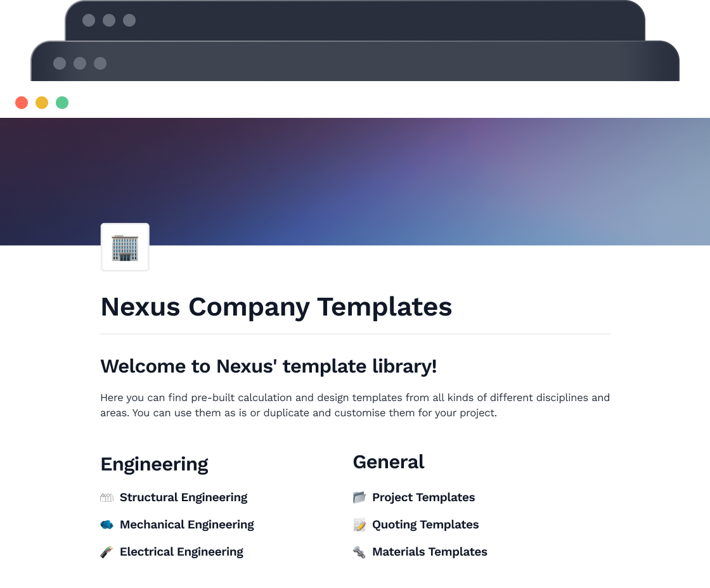Click the building emoji page icon
The image size is (710, 588).
(124, 247)
